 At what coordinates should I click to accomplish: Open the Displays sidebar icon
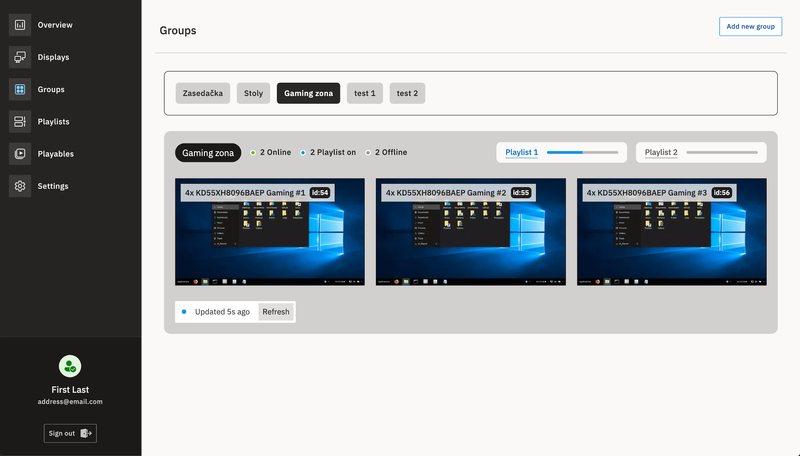[20, 57]
